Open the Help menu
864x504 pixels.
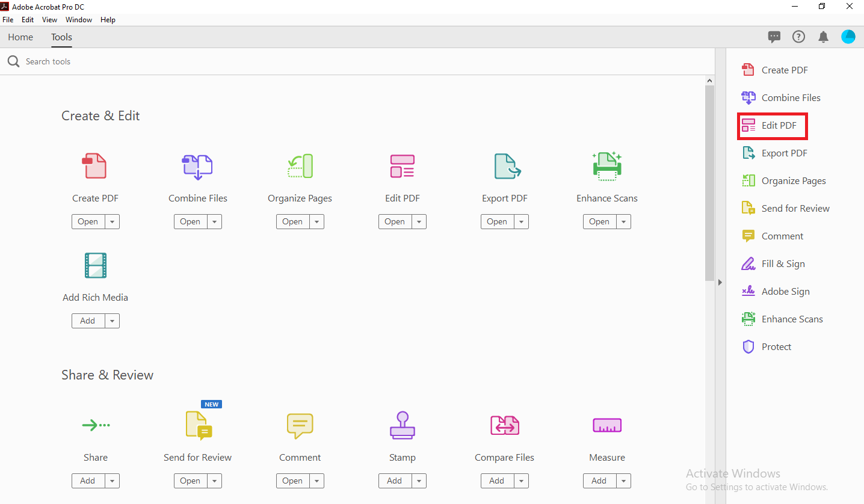tap(108, 20)
